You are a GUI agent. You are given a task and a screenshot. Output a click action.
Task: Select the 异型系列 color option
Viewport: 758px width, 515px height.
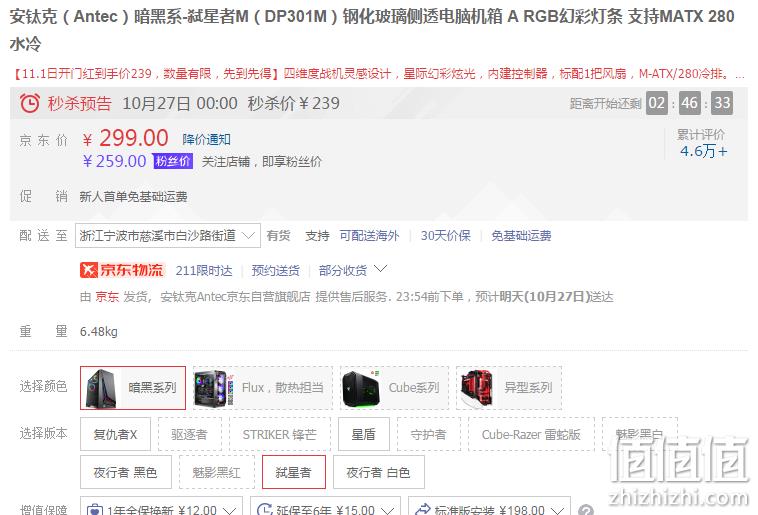(x=509, y=388)
